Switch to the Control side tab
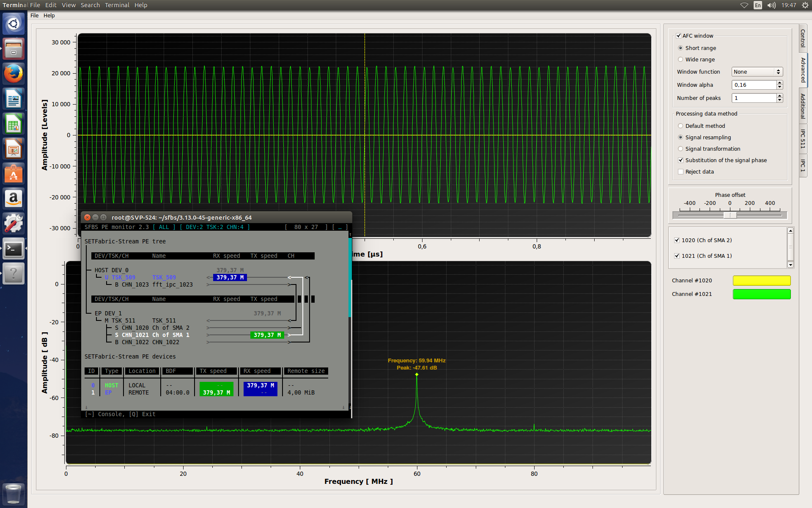The height and width of the screenshot is (508, 812). click(x=803, y=38)
